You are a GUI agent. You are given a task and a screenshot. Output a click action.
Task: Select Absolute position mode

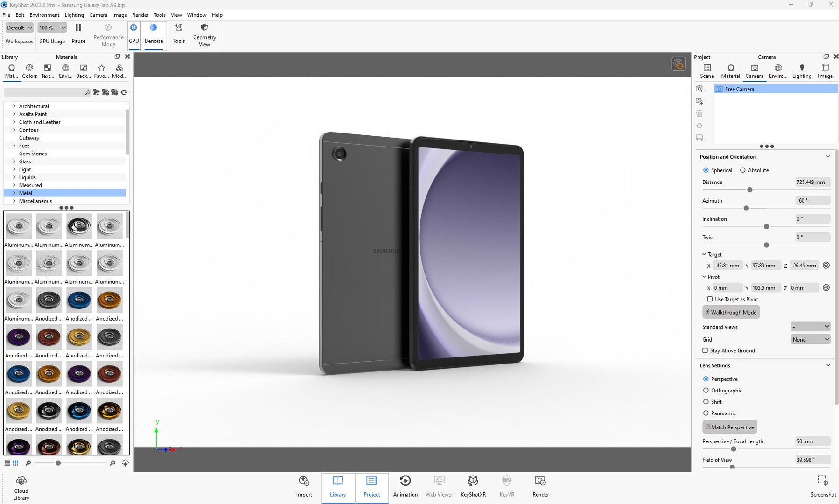coord(743,170)
